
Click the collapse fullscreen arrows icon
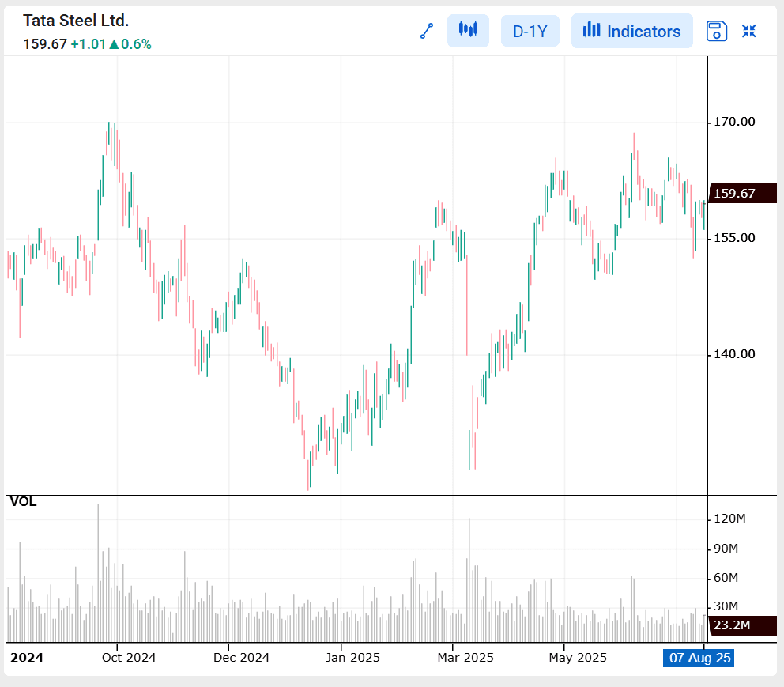[x=748, y=31]
